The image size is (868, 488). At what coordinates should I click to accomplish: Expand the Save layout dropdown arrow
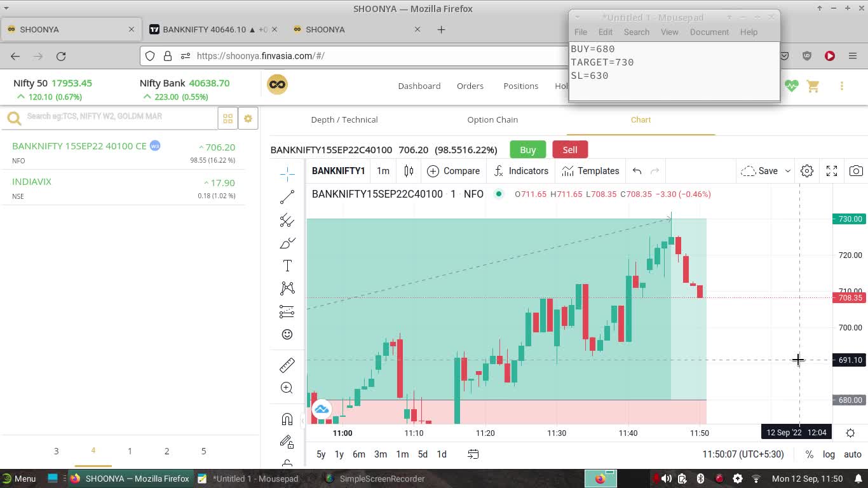[x=788, y=171]
